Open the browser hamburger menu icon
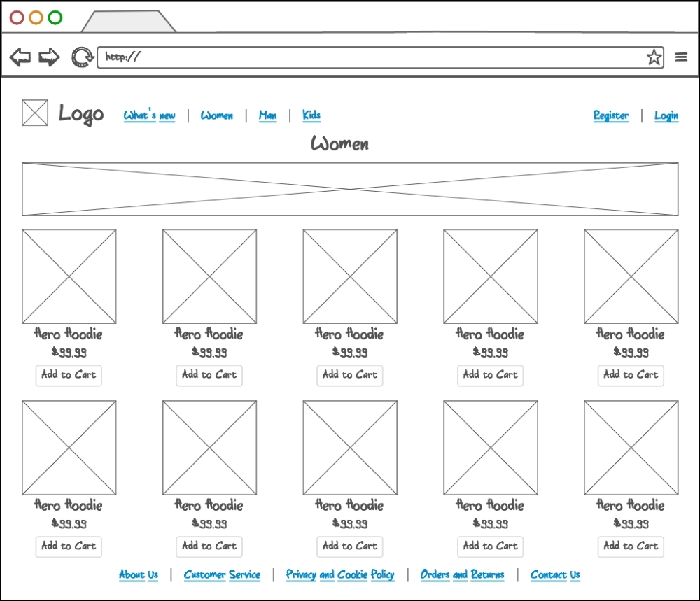700x601 pixels. pyautogui.click(x=681, y=57)
